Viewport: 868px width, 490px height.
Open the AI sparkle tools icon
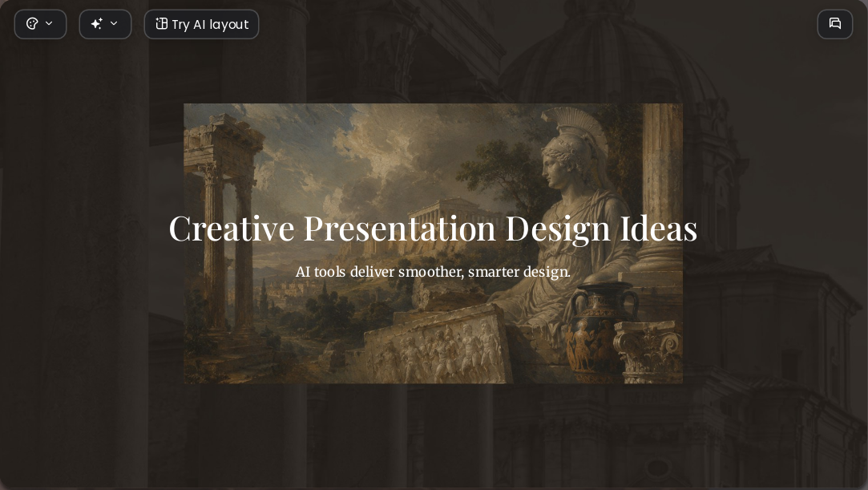[97, 24]
